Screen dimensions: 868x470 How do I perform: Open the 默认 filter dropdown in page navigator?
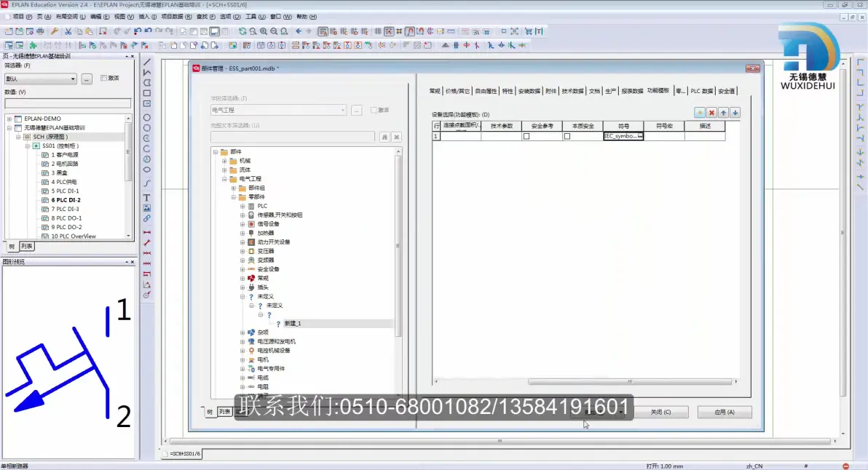tap(73, 79)
